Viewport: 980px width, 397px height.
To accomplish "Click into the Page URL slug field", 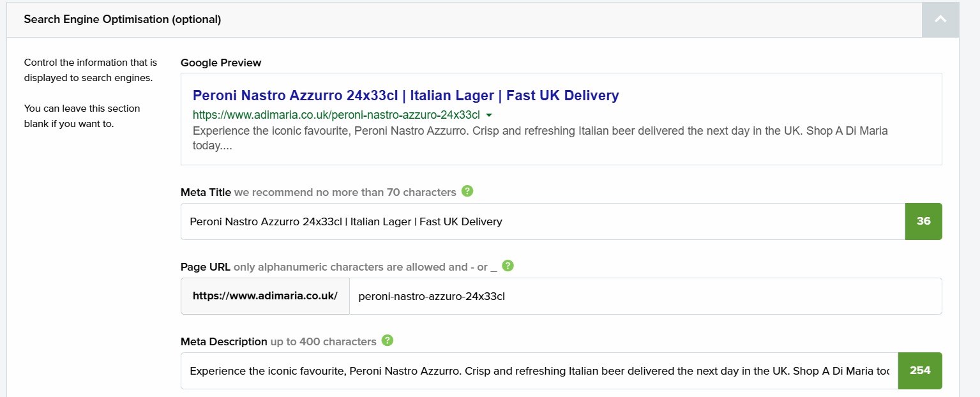I will tap(645, 296).
